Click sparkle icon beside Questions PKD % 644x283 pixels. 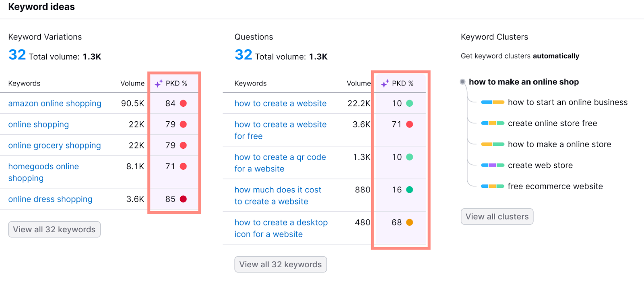(x=385, y=83)
